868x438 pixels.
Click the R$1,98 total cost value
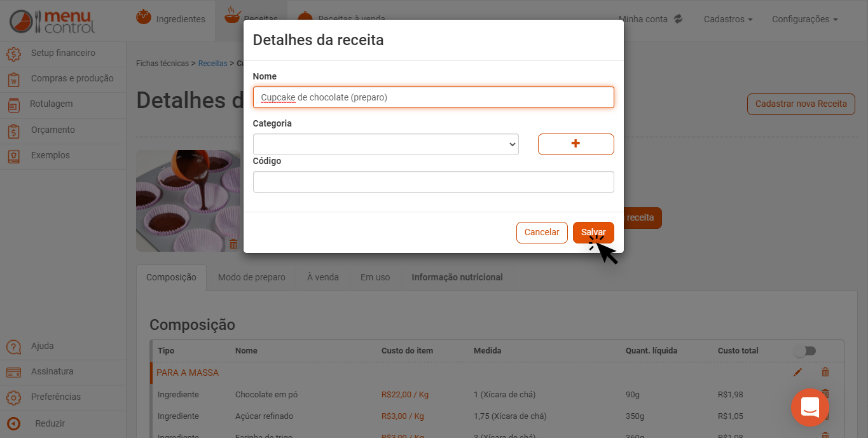click(731, 395)
